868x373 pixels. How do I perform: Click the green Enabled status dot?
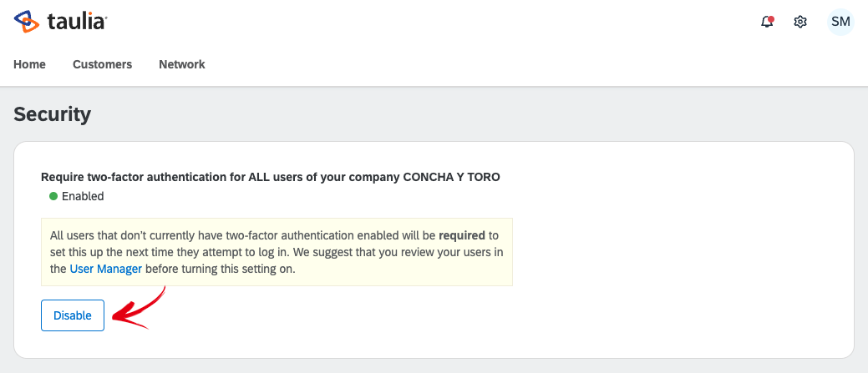pyautogui.click(x=53, y=195)
